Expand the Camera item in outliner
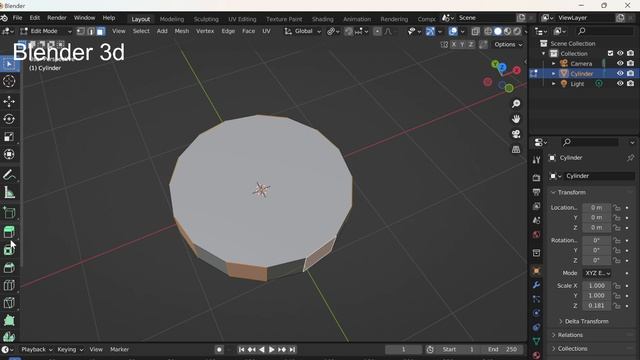This screenshot has width=640, height=360. [553, 63]
